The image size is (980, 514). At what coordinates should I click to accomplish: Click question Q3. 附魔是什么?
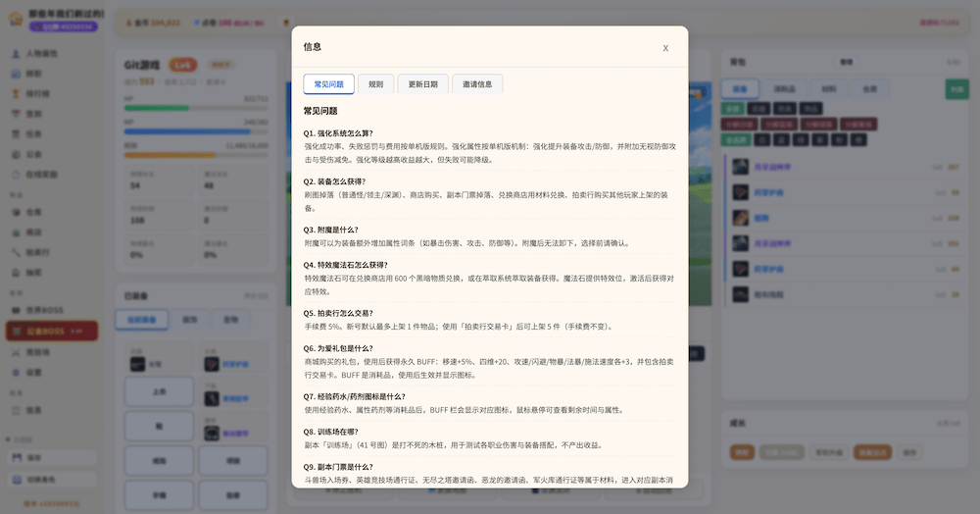[330, 230]
